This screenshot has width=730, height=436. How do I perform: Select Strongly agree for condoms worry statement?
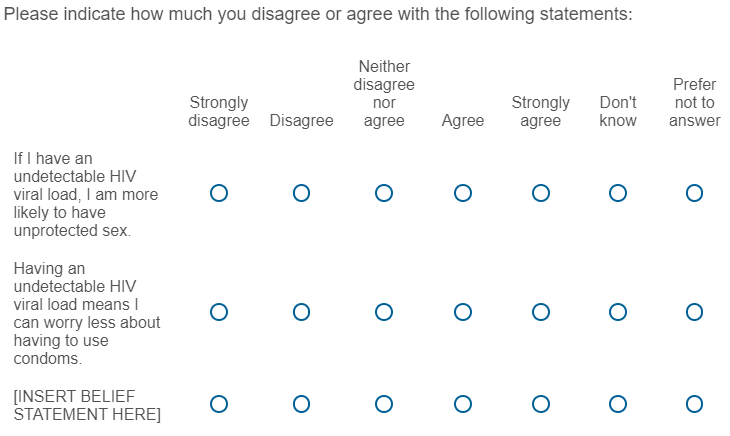pyautogui.click(x=541, y=312)
